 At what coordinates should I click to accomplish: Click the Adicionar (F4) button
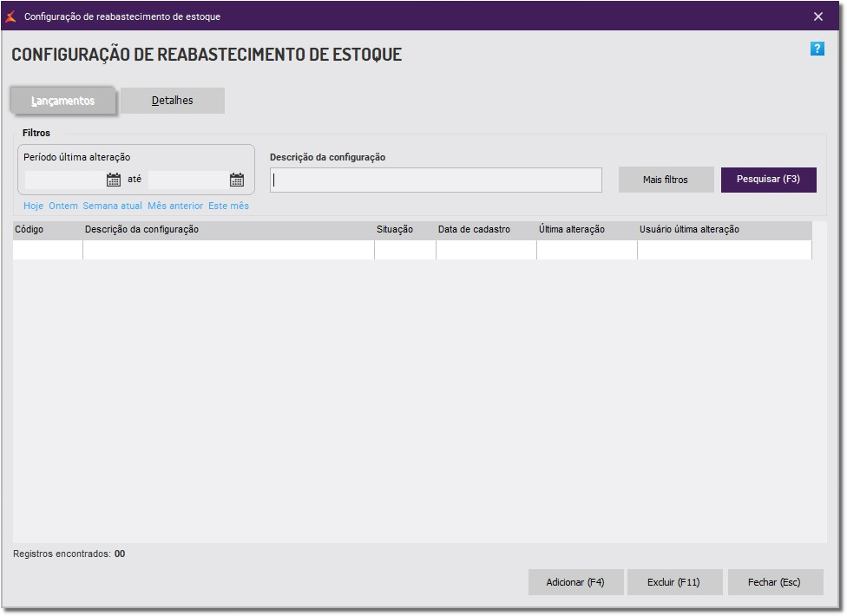point(576,582)
